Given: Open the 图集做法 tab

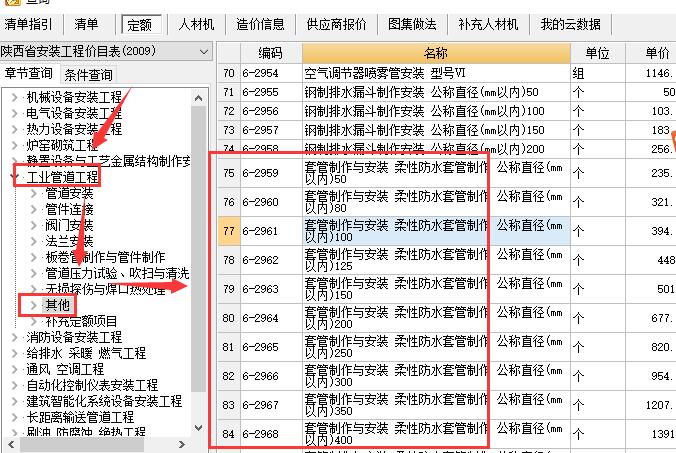Looking at the screenshot, I should (412, 25).
